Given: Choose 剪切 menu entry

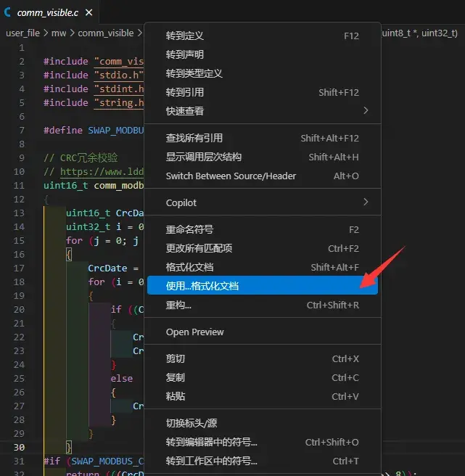Looking at the screenshot, I should tap(263, 359).
